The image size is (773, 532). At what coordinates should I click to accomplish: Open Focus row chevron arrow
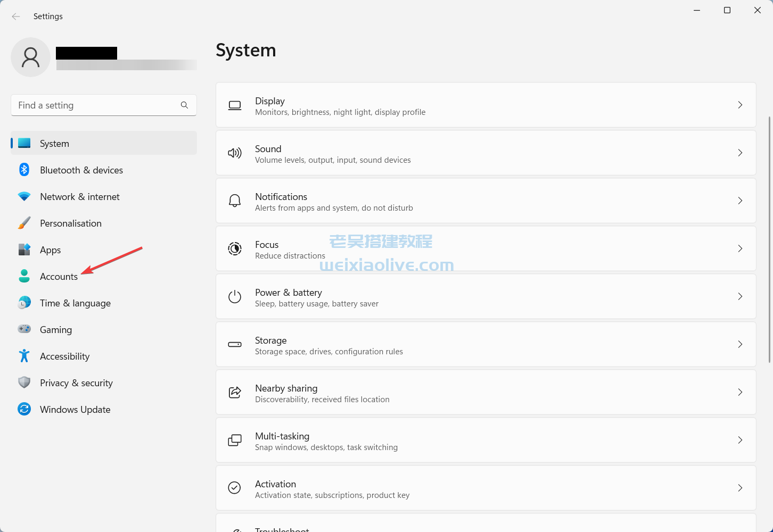(740, 248)
